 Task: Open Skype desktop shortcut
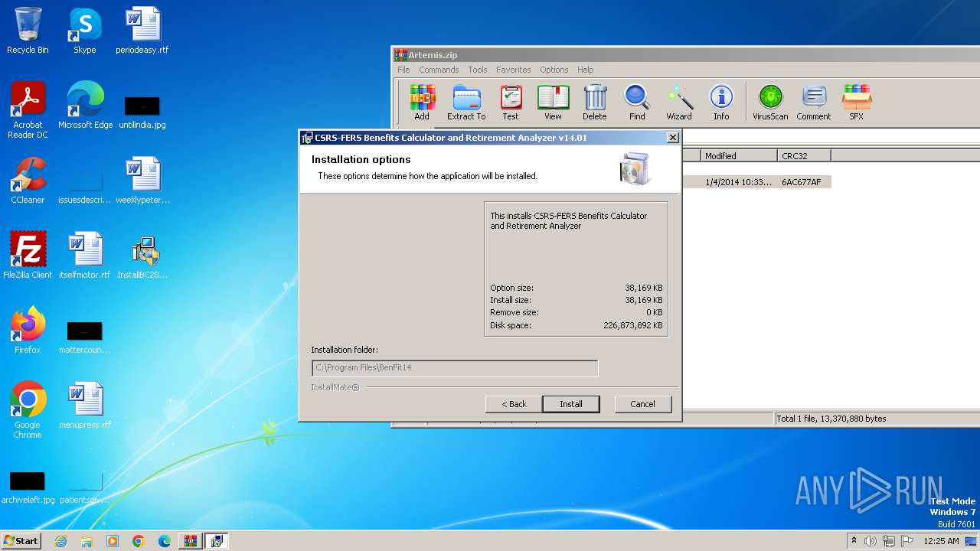(85, 31)
